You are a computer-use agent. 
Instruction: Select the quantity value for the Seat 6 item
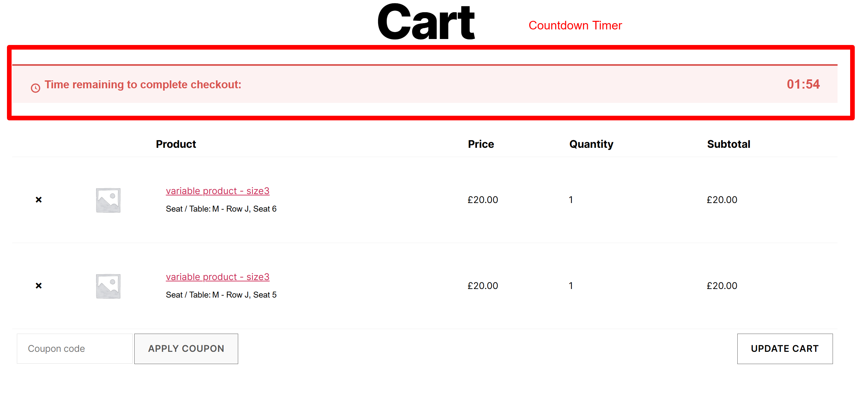click(x=571, y=199)
